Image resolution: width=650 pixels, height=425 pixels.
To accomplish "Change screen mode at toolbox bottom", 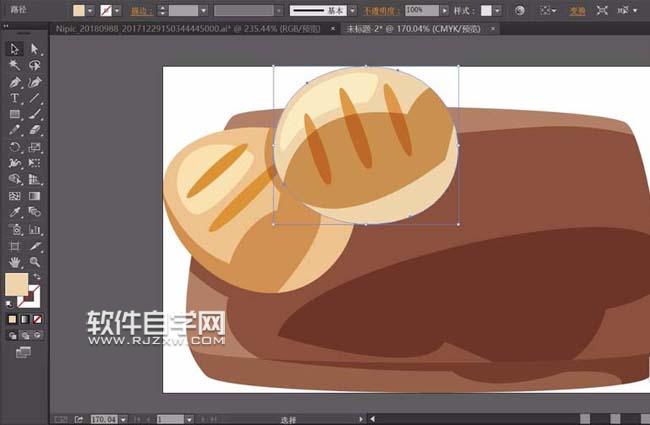I will (x=23, y=352).
